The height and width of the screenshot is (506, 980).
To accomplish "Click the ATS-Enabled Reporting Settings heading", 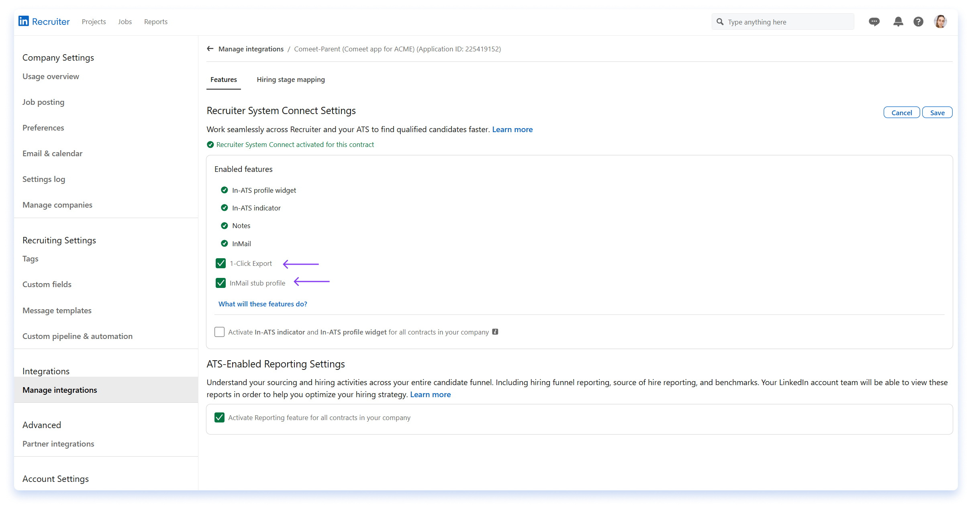I will point(276,364).
